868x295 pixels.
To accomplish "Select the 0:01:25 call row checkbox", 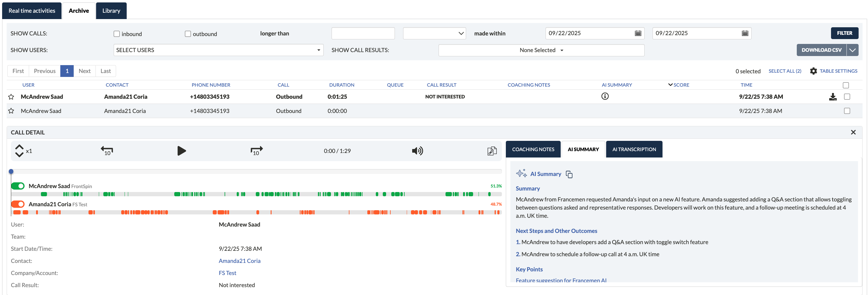I will coord(847,97).
